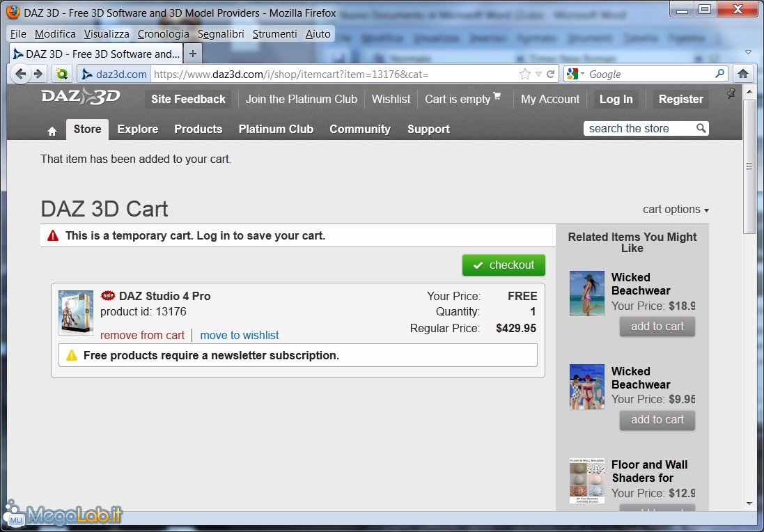
Task: Click the green checkout button
Action: [504, 265]
